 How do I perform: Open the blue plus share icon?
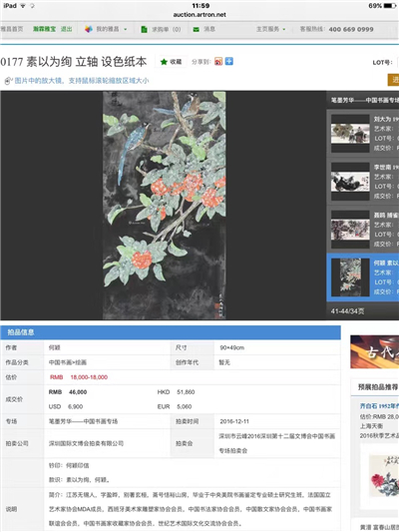(x=229, y=61)
